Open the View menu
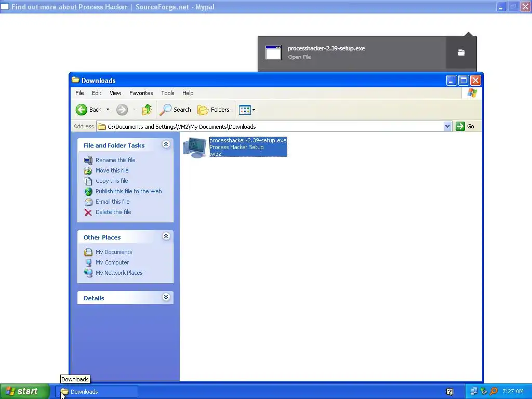 click(x=115, y=93)
